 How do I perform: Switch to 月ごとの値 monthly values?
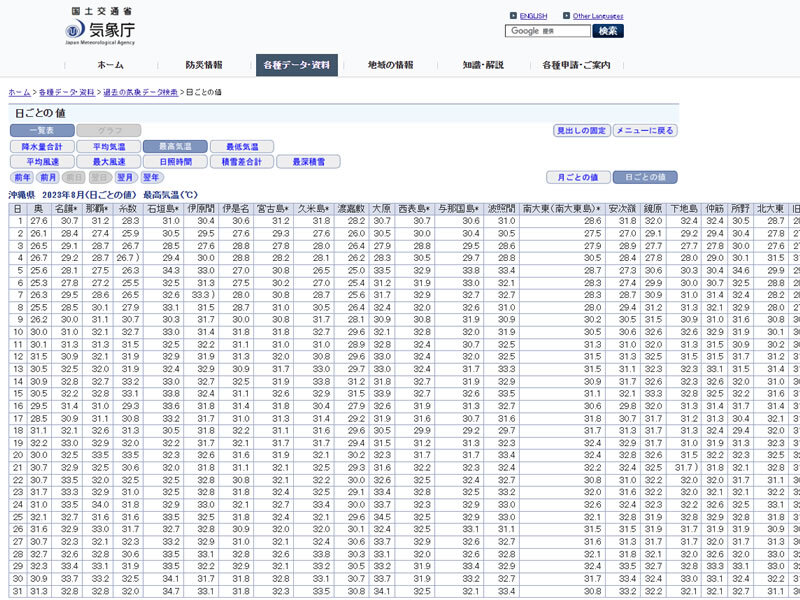coord(579,178)
